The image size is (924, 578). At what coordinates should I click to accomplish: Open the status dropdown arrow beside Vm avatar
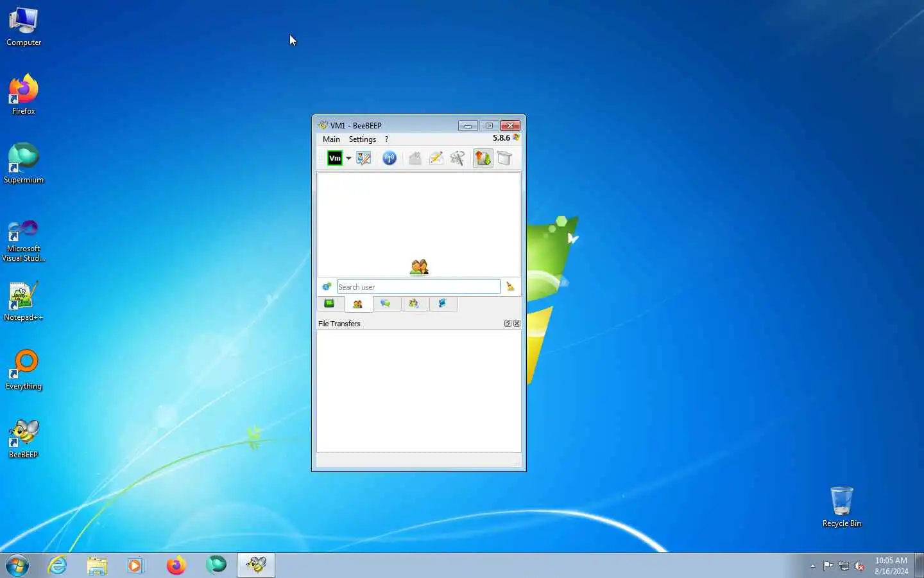pos(349,158)
